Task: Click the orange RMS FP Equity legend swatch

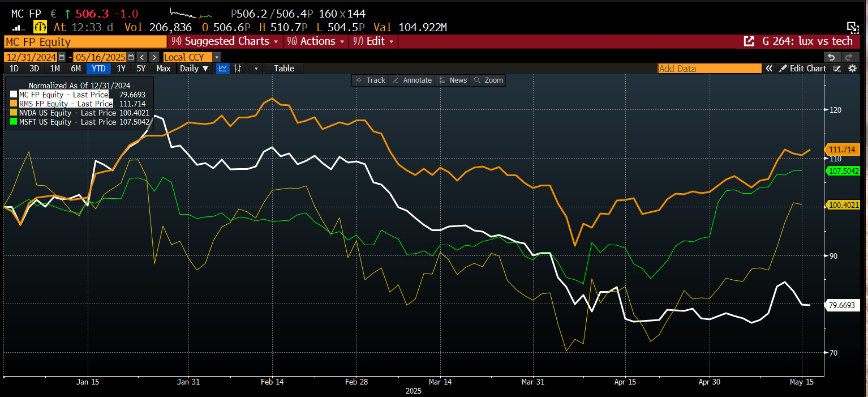Action: pos(13,104)
